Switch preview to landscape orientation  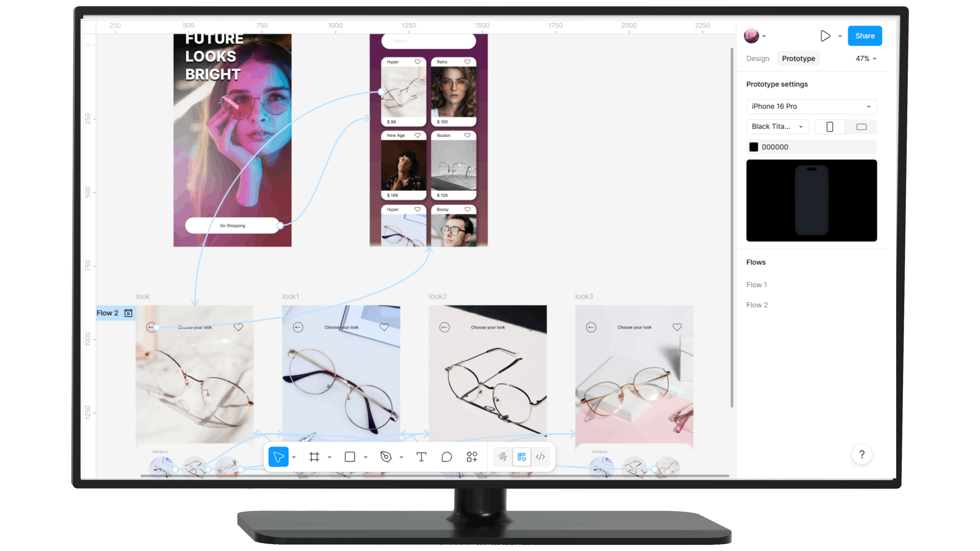pos(861,127)
